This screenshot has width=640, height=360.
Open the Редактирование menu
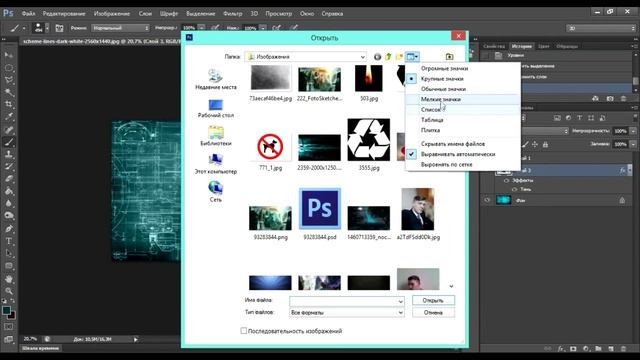pyautogui.click(x=64, y=13)
